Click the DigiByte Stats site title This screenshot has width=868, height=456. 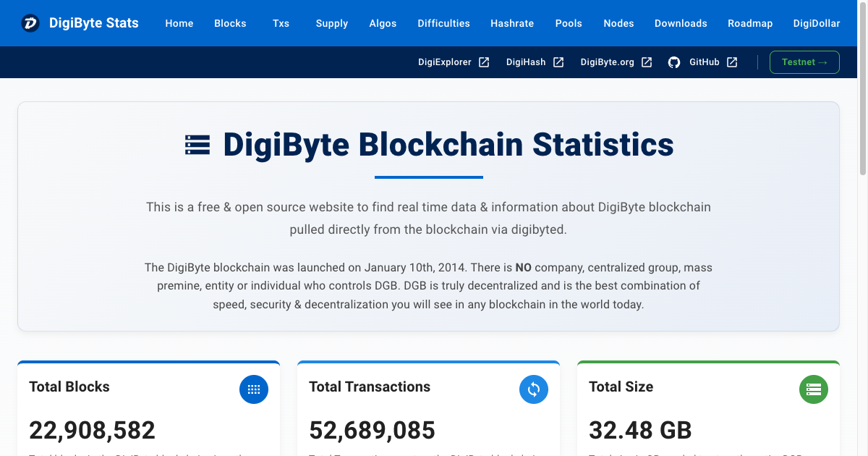[93, 23]
